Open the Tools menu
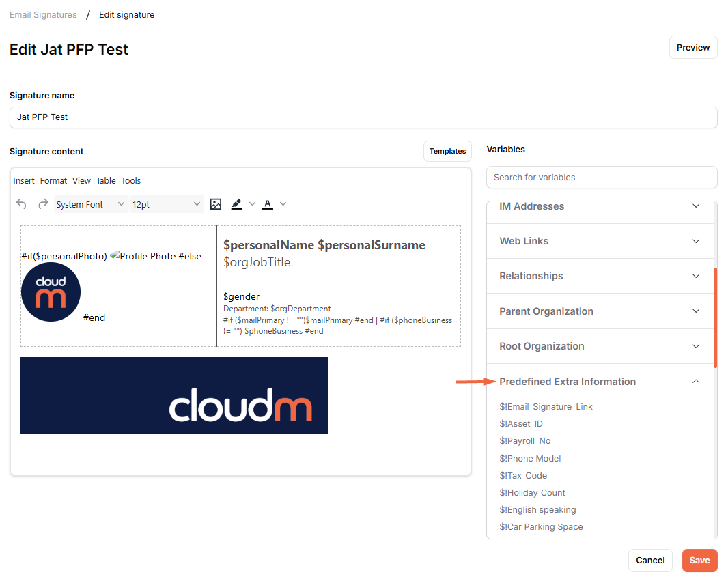 pyautogui.click(x=131, y=180)
